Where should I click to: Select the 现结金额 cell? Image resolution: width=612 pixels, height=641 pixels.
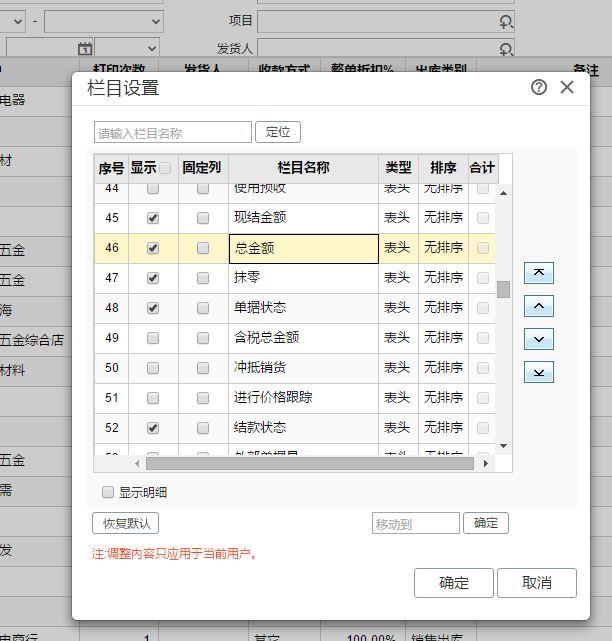click(x=304, y=218)
